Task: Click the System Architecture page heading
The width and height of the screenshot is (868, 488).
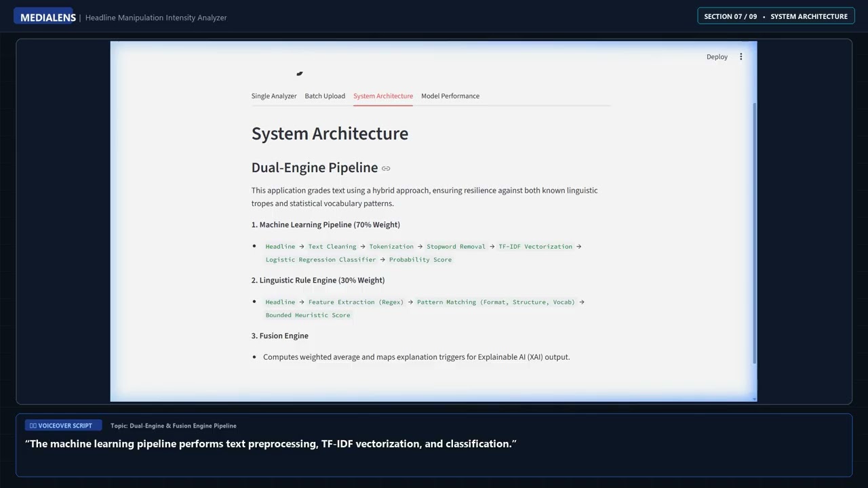Action: click(330, 134)
